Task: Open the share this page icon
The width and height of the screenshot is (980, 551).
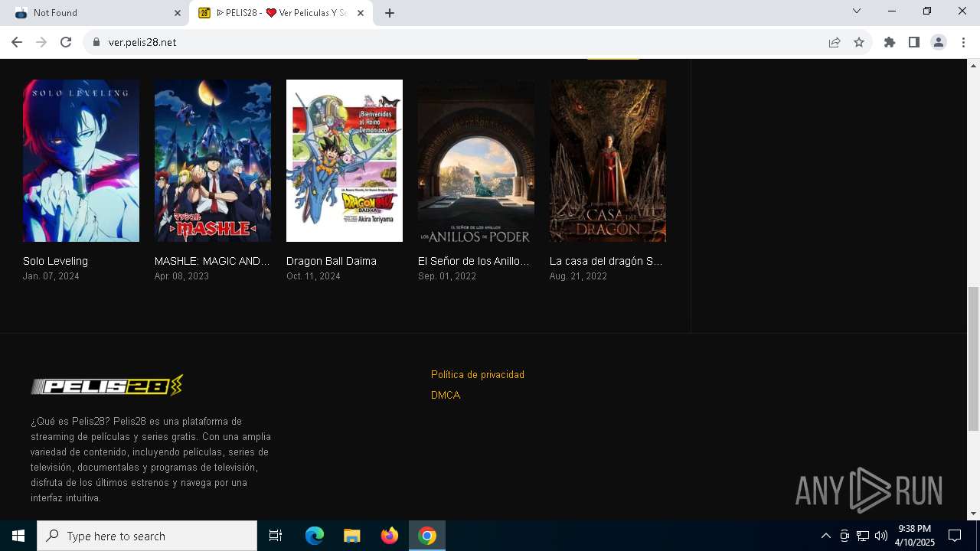Action: point(835,42)
